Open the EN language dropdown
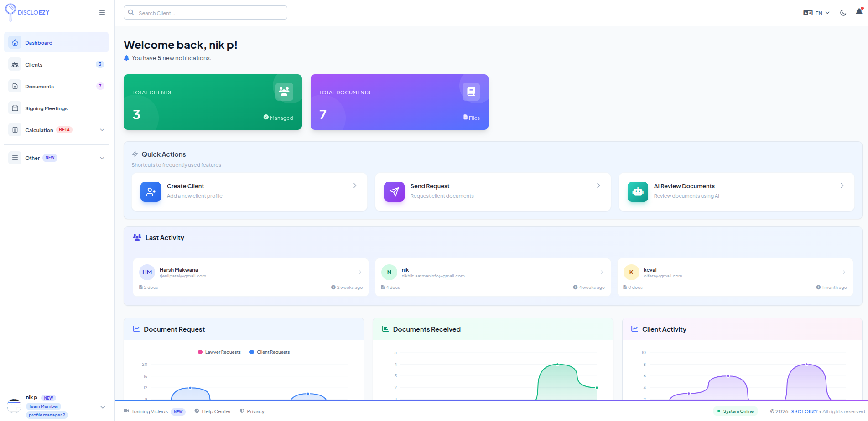Screen dimensions: 868x421 tap(819, 12)
